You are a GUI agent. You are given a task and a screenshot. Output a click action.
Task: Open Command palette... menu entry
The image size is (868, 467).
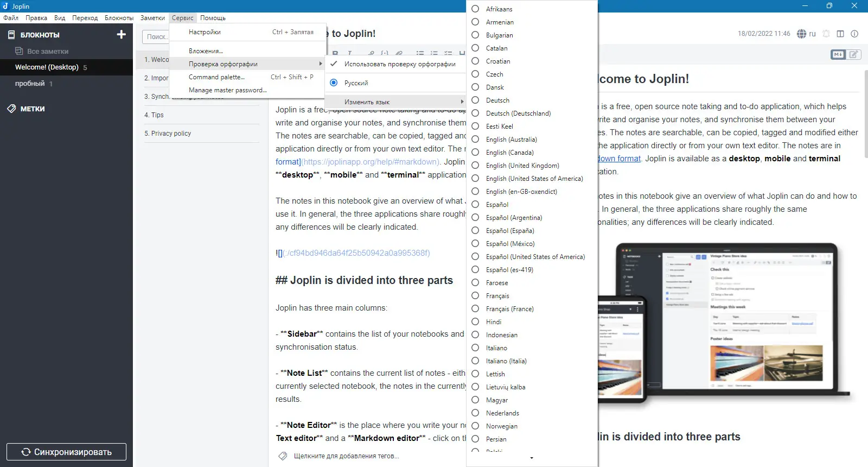pos(247,77)
